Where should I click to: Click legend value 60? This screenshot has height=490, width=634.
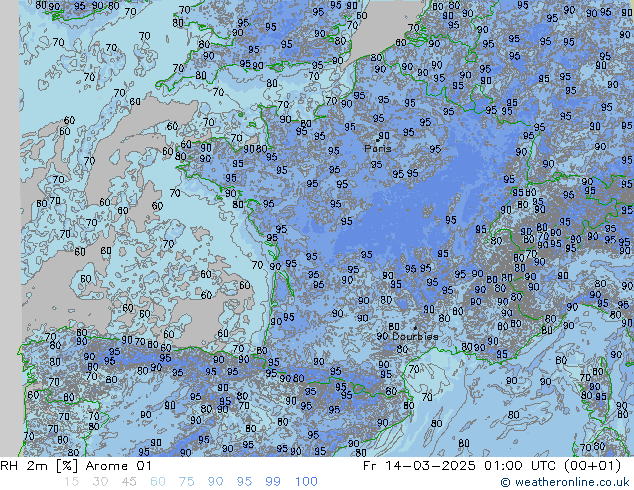pos(158,482)
